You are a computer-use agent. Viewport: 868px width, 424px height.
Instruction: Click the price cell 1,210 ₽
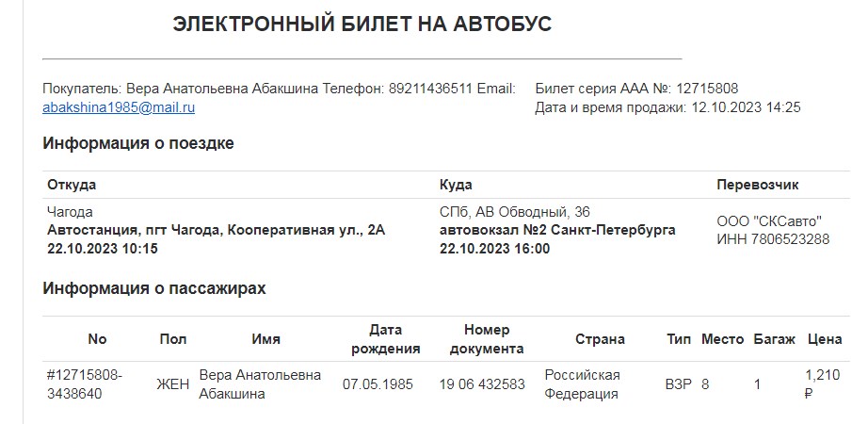[822, 384]
